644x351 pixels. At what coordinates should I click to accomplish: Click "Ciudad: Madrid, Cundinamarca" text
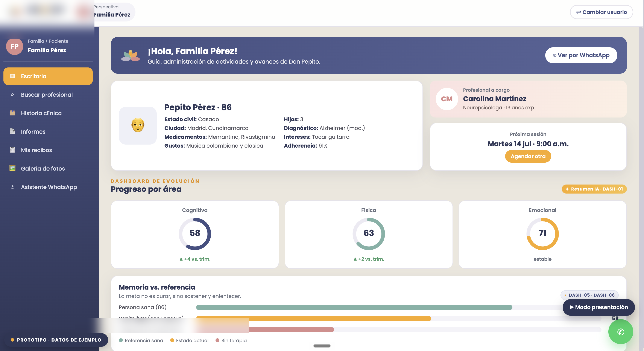(x=206, y=128)
